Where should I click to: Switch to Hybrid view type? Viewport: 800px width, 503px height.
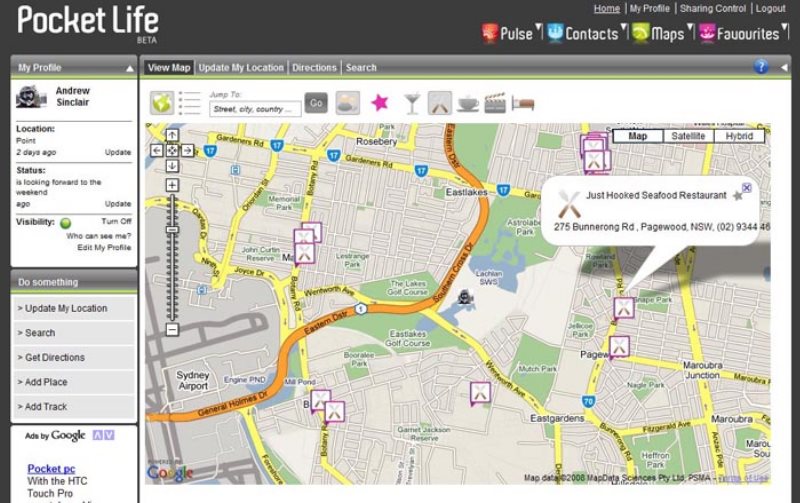pos(739,136)
